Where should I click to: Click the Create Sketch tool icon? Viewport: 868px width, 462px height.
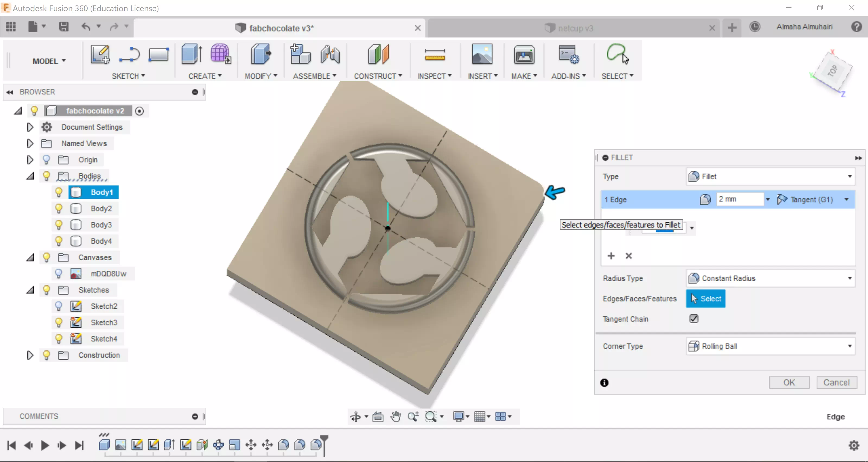[x=100, y=55]
